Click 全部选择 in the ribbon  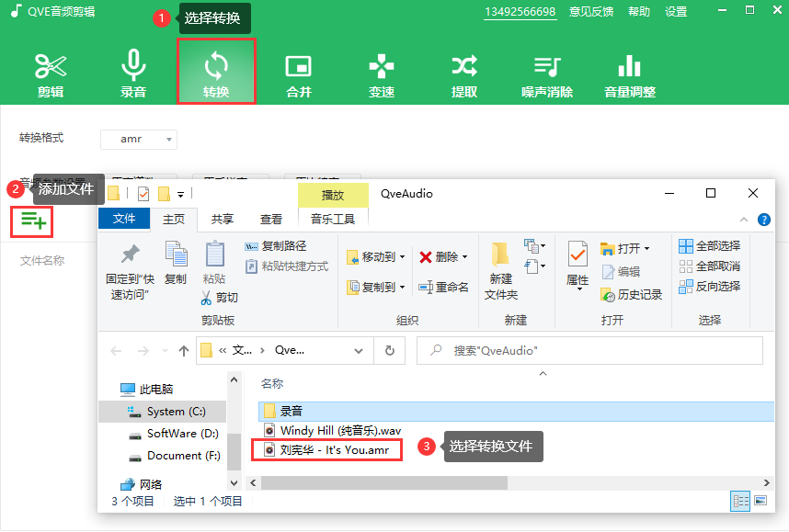click(x=710, y=246)
